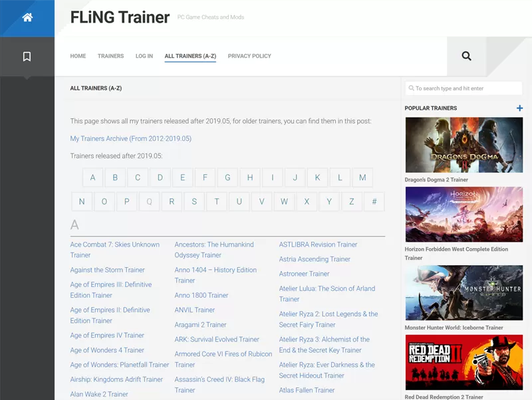
Task: Jump to letter X index button
Action: [x=307, y=202]
